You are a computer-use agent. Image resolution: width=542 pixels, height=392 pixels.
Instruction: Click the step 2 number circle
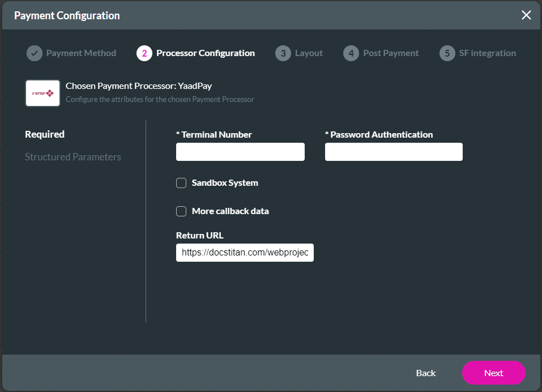click(x=144, y=53)
